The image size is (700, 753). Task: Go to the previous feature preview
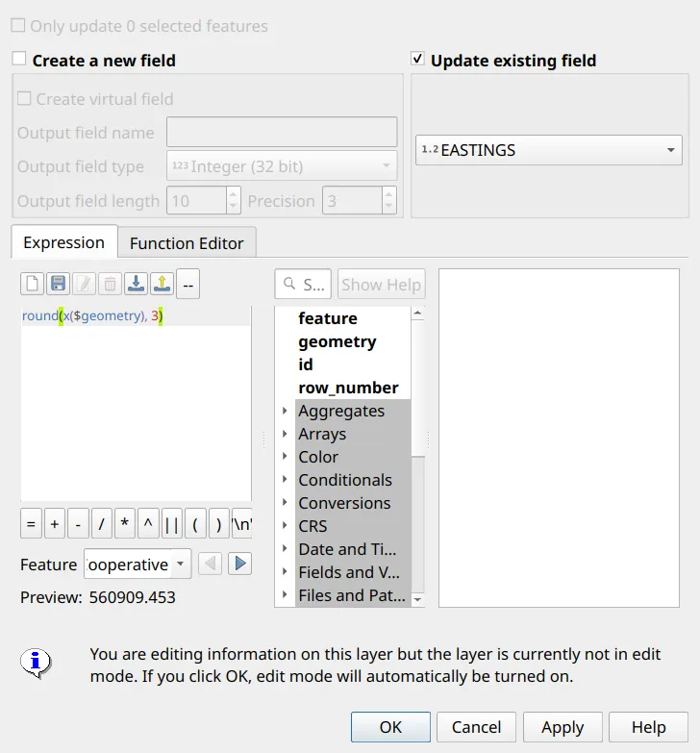coord(210,564)
